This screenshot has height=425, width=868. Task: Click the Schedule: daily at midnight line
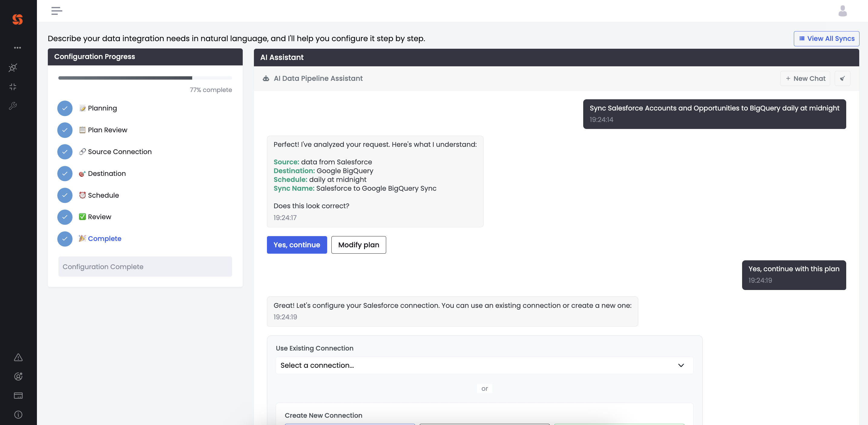320,180
